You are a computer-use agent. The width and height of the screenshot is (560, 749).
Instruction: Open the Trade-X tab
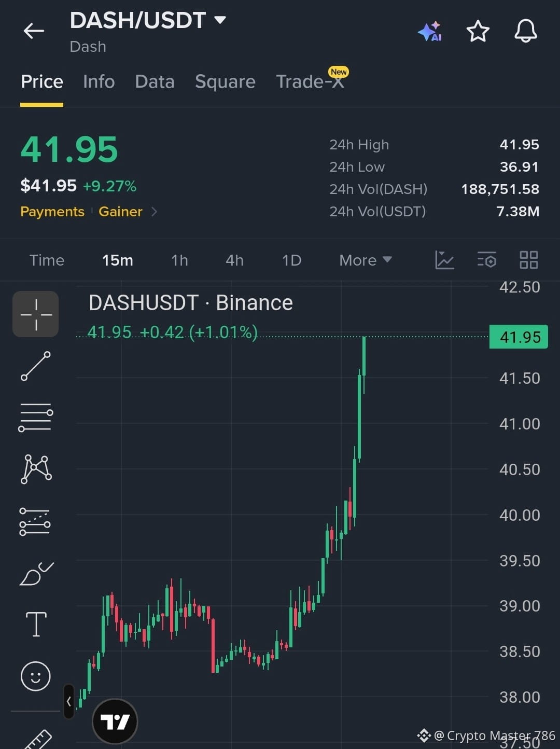(x=310, y=81)
